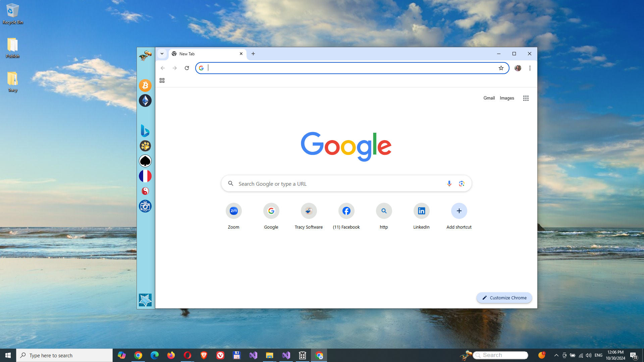Open the LinkedIn shortcut tile
Screen dimensions: 644x362
pyautogui.click(x=422, y=216)
